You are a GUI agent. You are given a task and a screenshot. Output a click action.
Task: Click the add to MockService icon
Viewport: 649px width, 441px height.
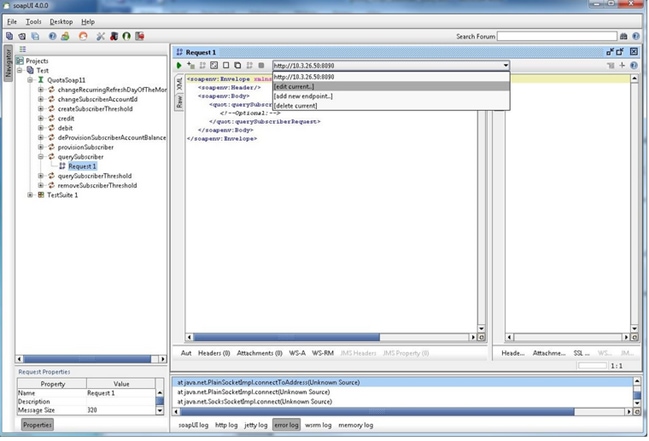click(202, 65)
